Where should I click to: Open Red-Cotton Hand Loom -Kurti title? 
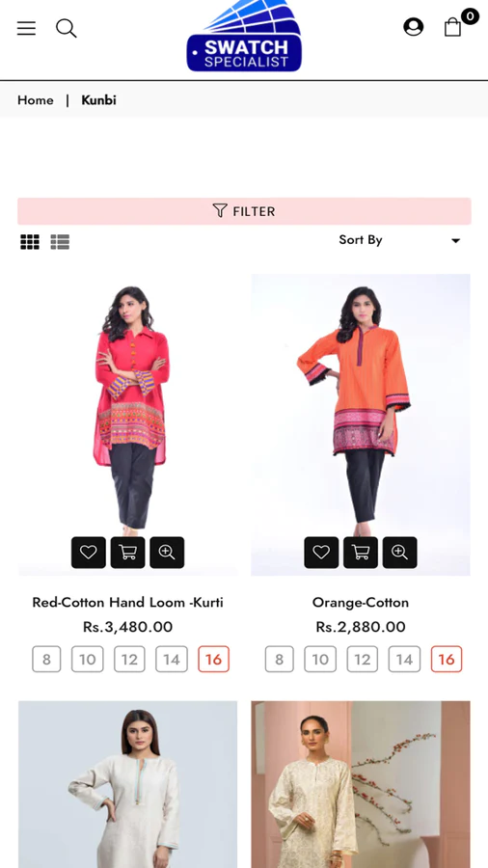pyautogui.click(x=128, y=602)
